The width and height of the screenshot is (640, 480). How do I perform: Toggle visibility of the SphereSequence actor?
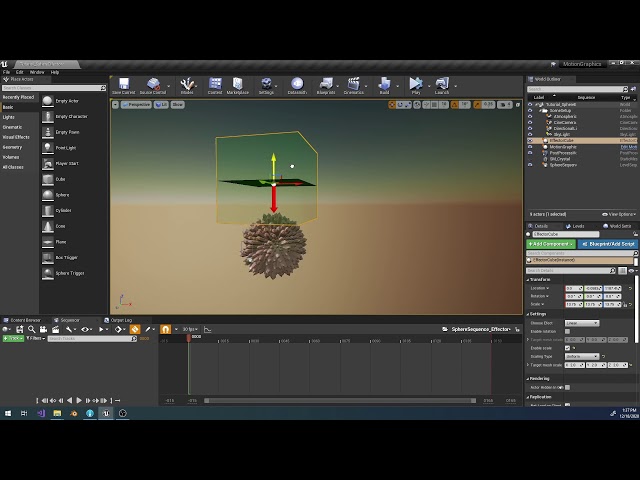click(x=530, y=165)
